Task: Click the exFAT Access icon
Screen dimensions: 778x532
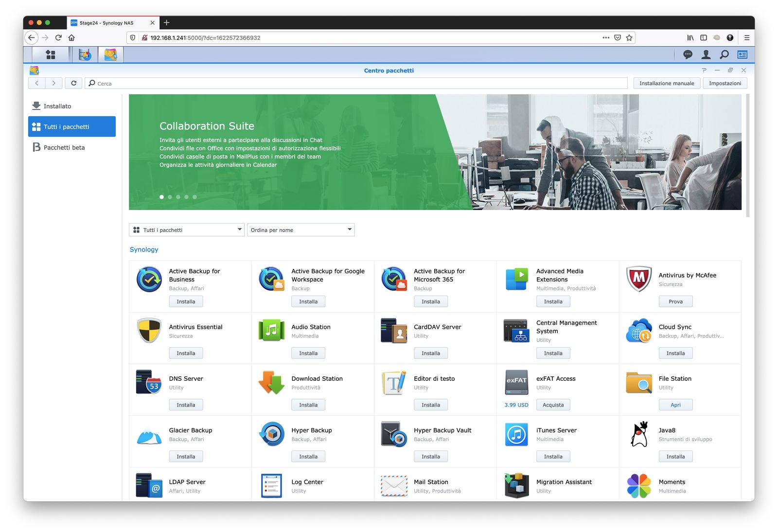Action: 516,382
